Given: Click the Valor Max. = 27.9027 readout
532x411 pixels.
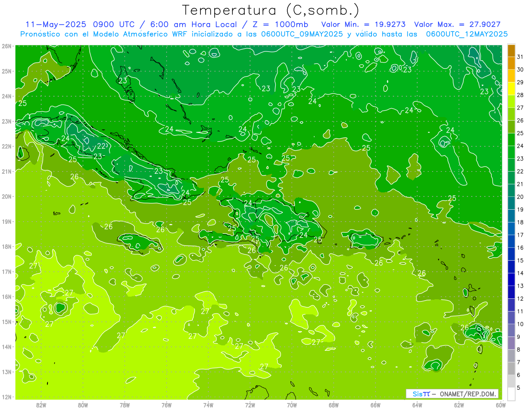Looking at the screenshot, I should tap(458, 24).
